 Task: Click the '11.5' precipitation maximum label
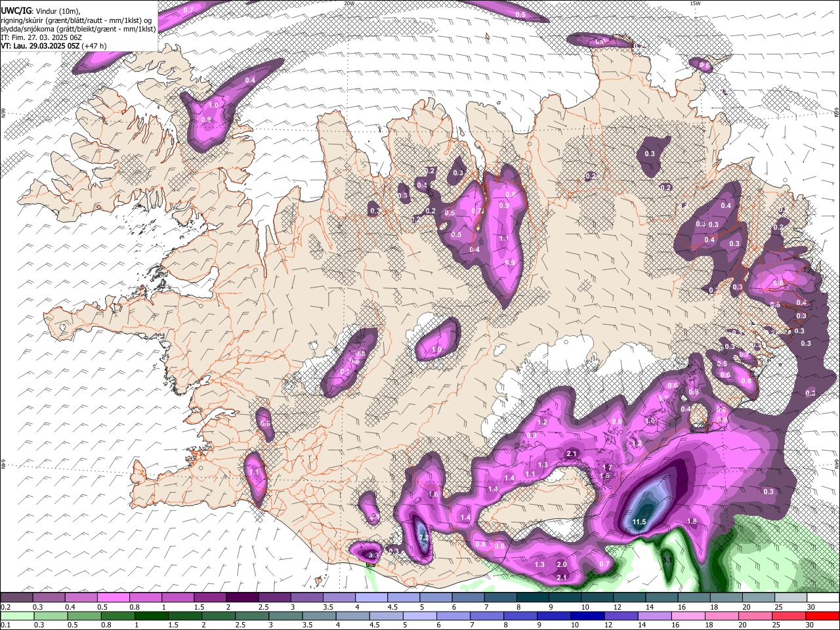[639, 522]
